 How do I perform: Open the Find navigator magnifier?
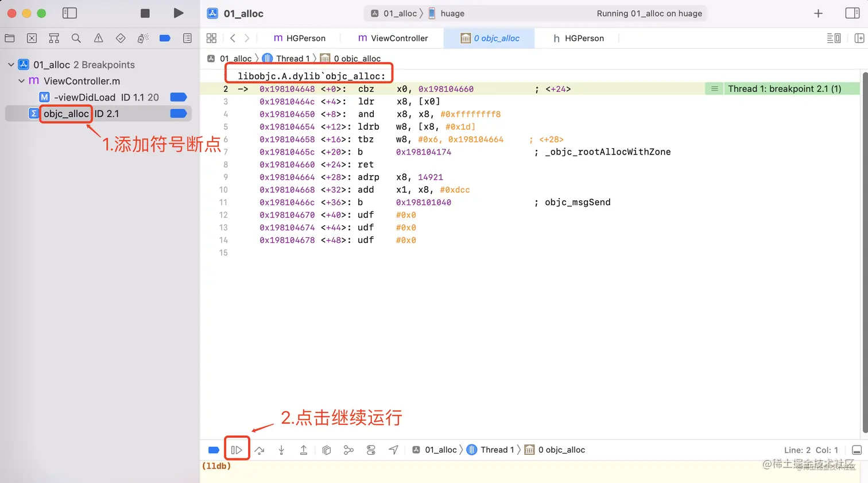click(76, 38)
